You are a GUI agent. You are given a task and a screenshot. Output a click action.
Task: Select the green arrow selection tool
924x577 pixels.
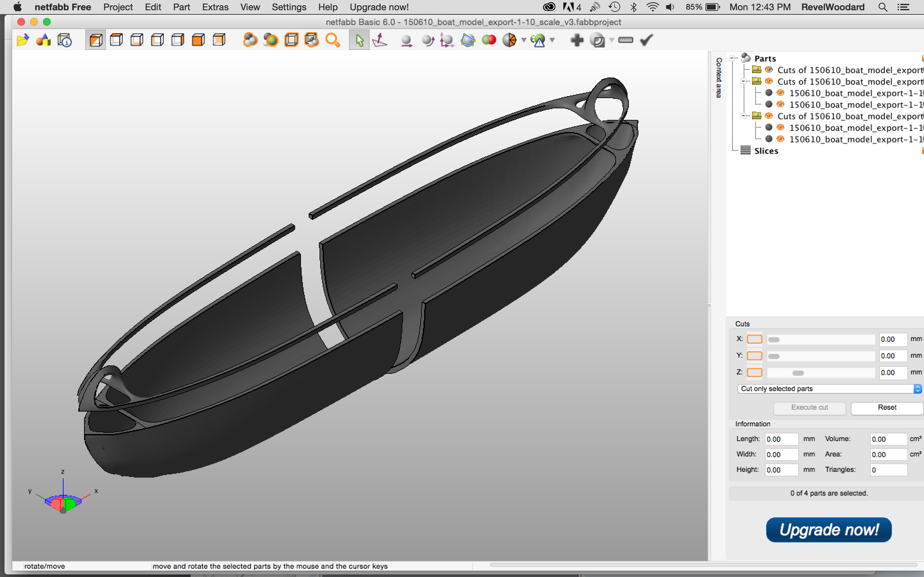tap(359, 40)
